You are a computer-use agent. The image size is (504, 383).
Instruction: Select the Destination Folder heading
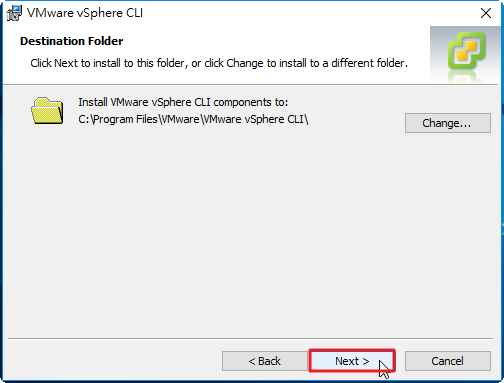tap(72, 41)
